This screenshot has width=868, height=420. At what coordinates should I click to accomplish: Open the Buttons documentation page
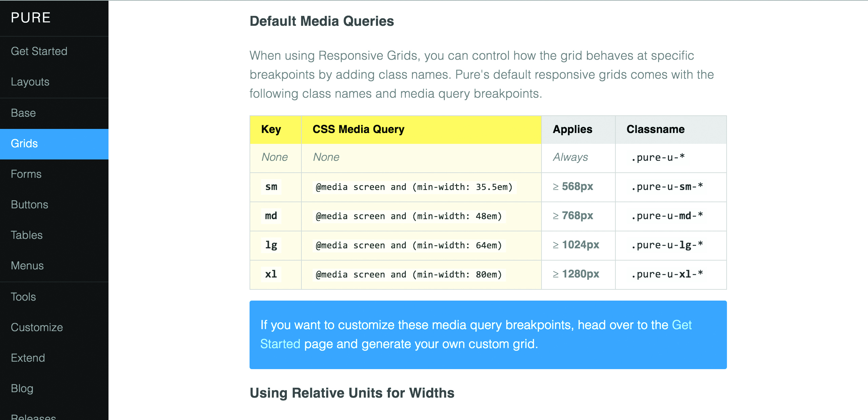point(29,205)
